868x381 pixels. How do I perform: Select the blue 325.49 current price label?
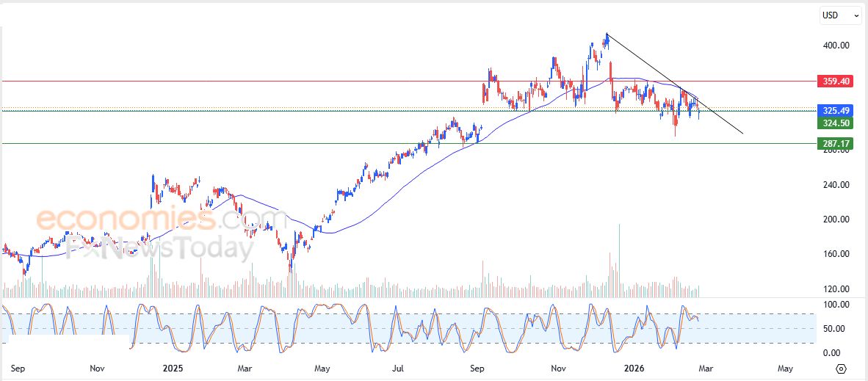click(x=835, y=110)
